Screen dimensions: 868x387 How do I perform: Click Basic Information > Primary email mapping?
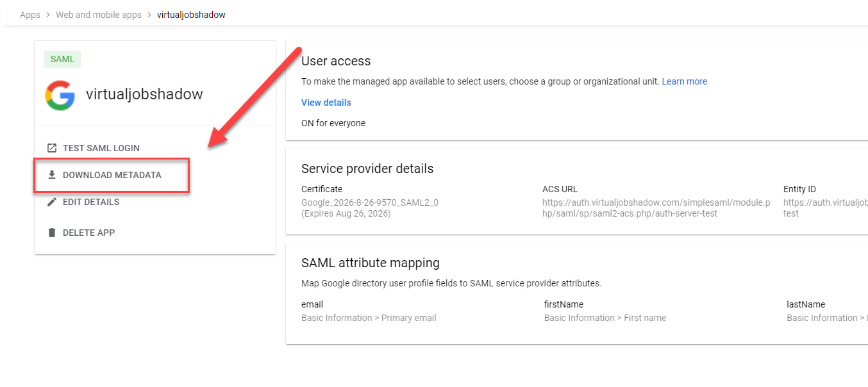pyautogui.click(x=369, y=318)
